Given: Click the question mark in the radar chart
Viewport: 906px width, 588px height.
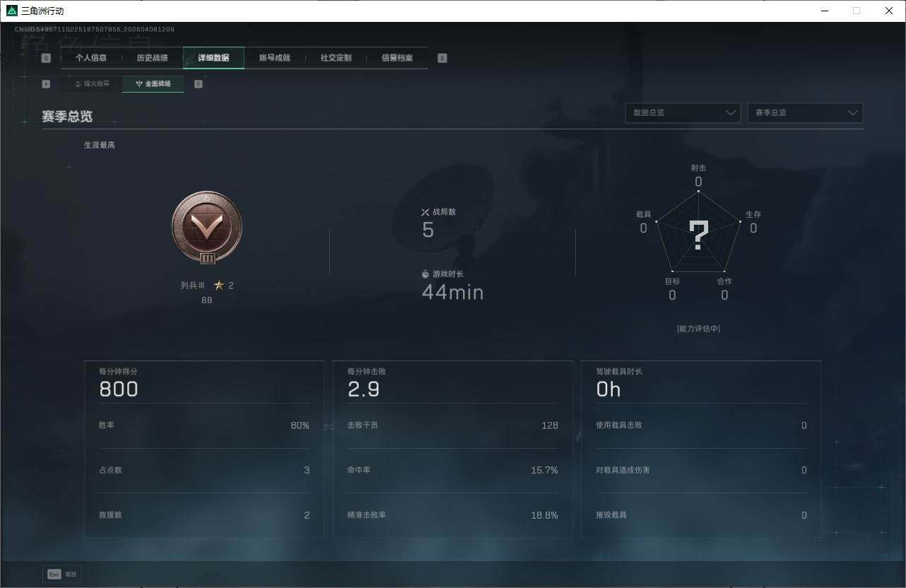Looking at the screenshot, I should pyautogui.click(x=698, y=235).
